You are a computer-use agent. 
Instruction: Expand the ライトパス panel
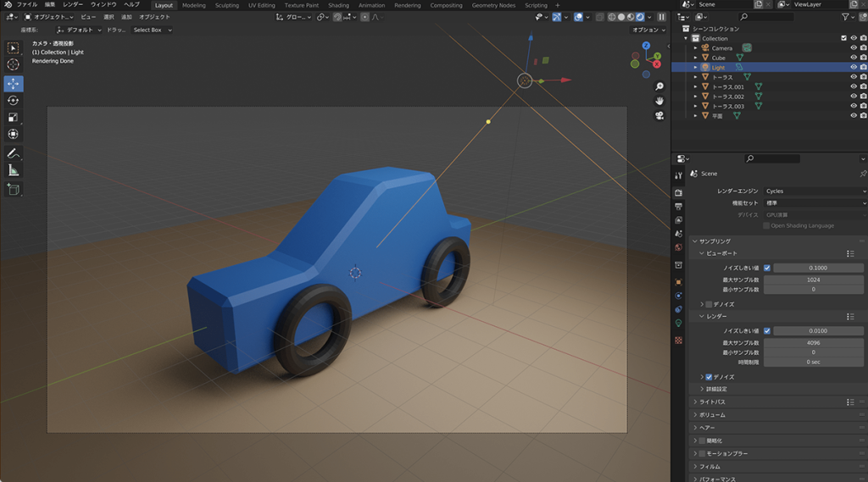click(x=710, y=402)
